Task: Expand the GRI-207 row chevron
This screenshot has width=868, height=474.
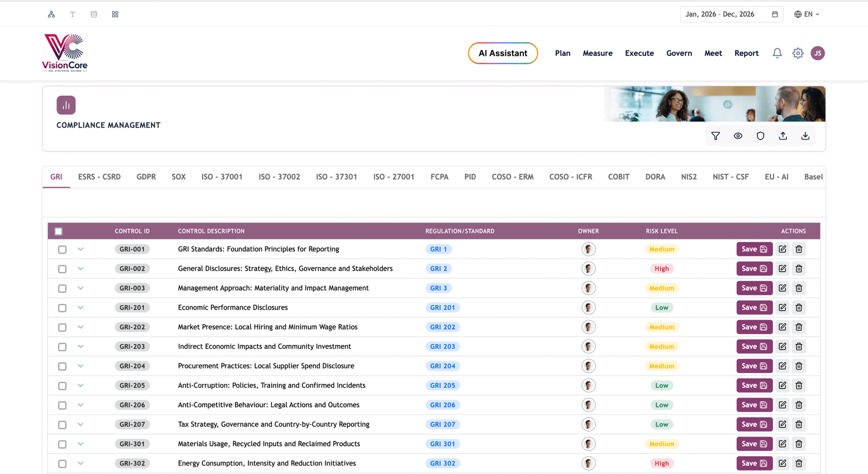Action: (80, 425)
